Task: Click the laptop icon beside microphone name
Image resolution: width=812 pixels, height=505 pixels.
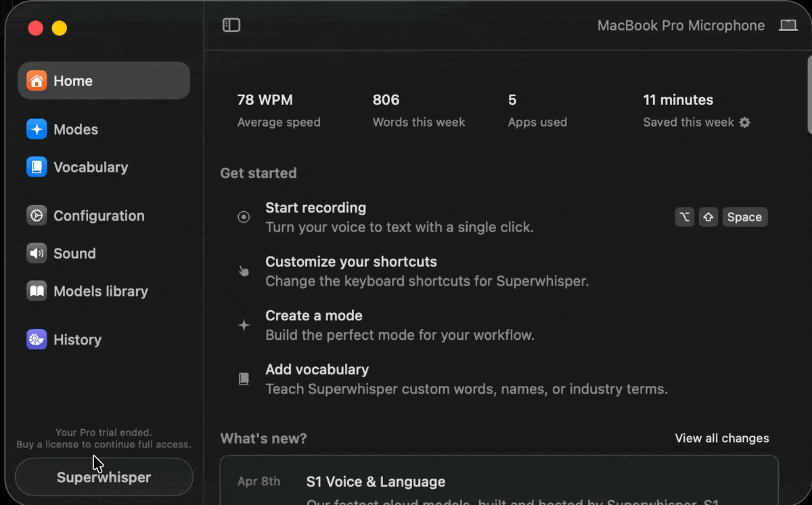Action: pyautogui.click(x=788, y=26)
